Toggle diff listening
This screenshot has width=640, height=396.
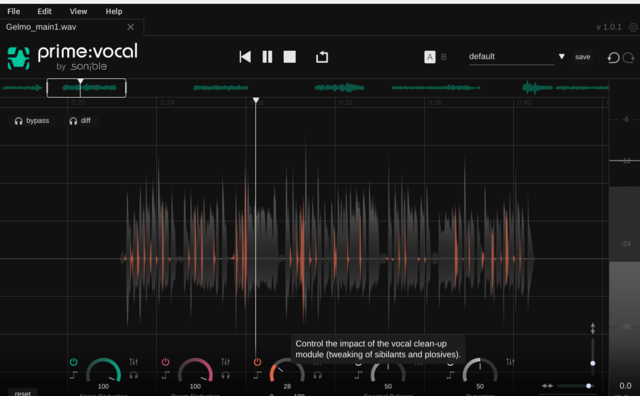(x=80, y=121)
